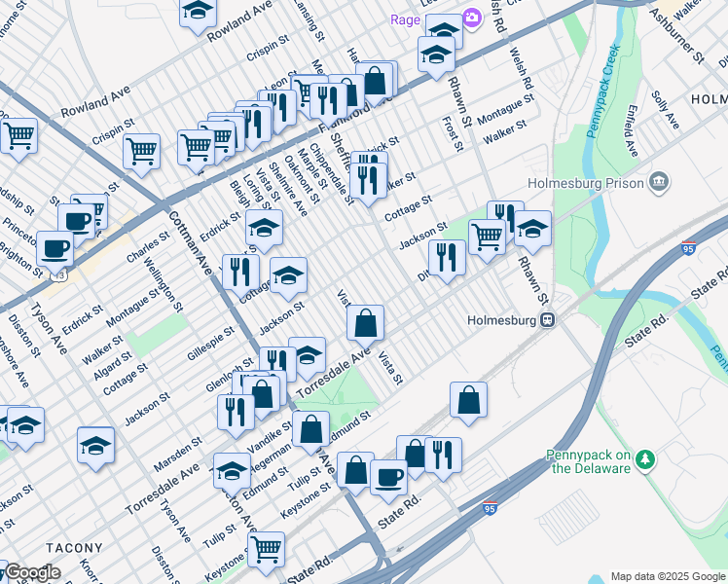Select shopping bag marker southwest of Holmesburg station
The image size is (728, 584).
(x=469, y=400)
